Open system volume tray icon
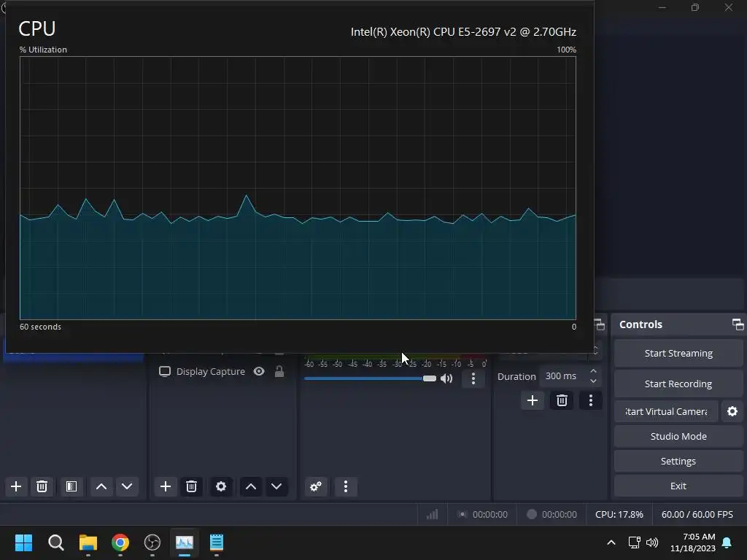The height and width of the screenshot is (560, 747). pos(651,542)
